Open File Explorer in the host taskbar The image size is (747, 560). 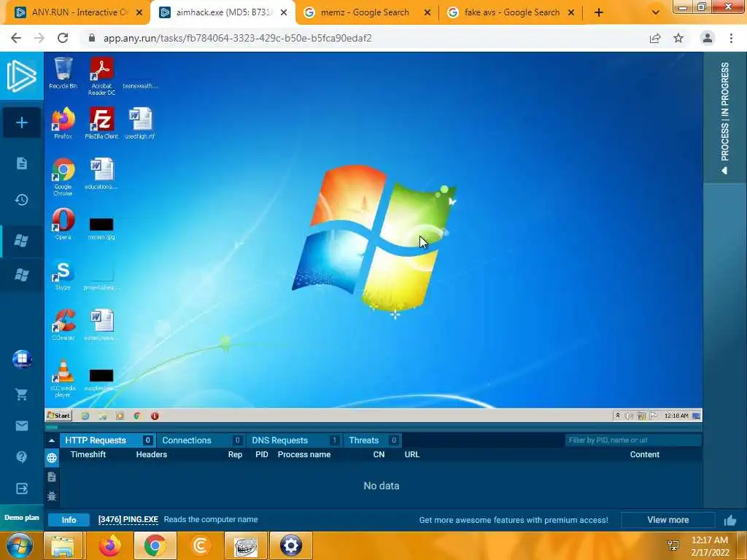tap(63, 545)
